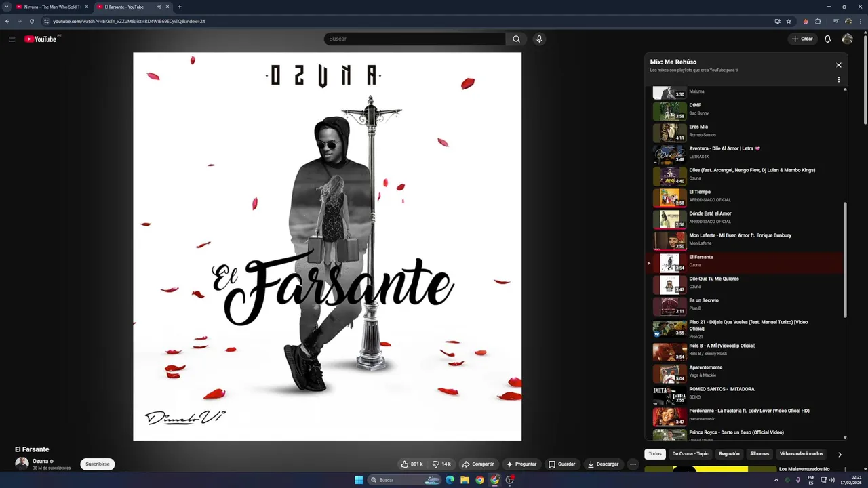Click the playlist panel scrollbar

pos(845,260)
